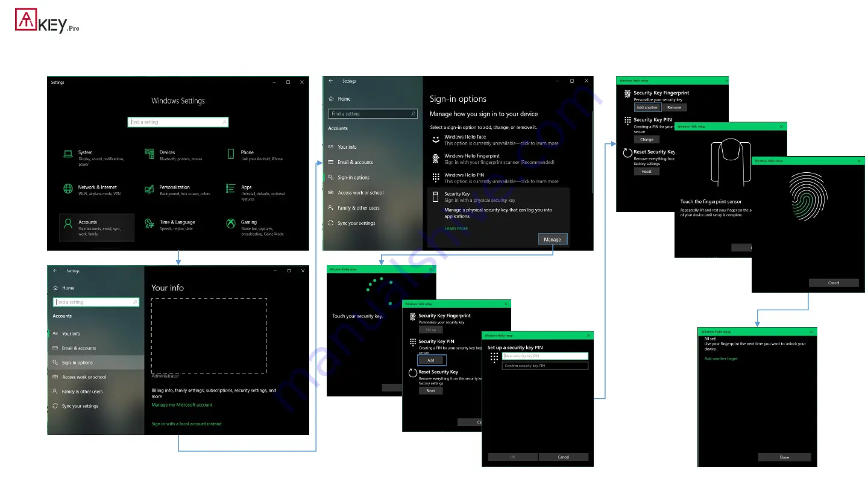Image resolution: width=868 pixels, height=488 pixels.
Task: Click New security key PIN field
Action: (x=545, y=356)
